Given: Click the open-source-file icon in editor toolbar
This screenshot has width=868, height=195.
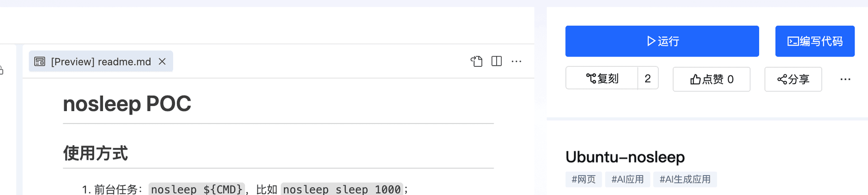Looking at the screenshot, I should [476, 61].
